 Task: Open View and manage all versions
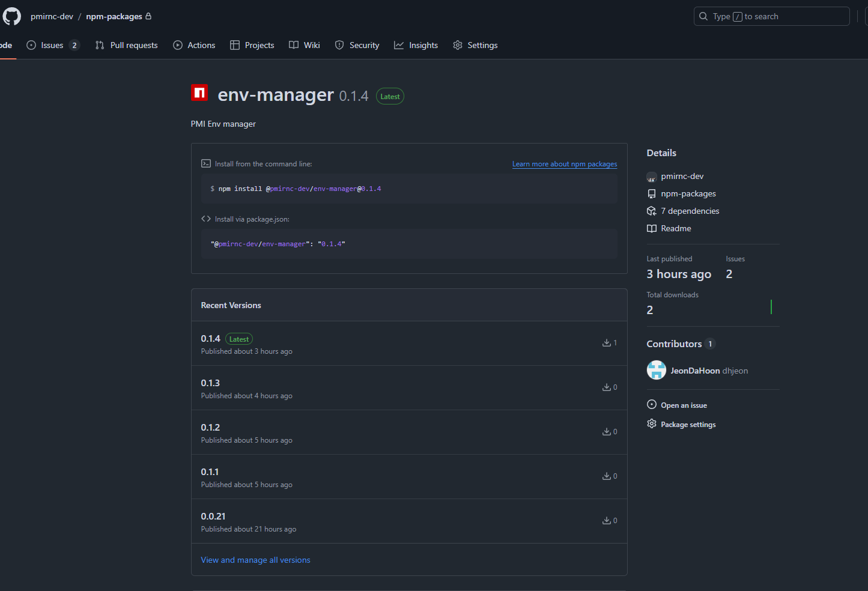pyautogui.click(x=255, y=560)
